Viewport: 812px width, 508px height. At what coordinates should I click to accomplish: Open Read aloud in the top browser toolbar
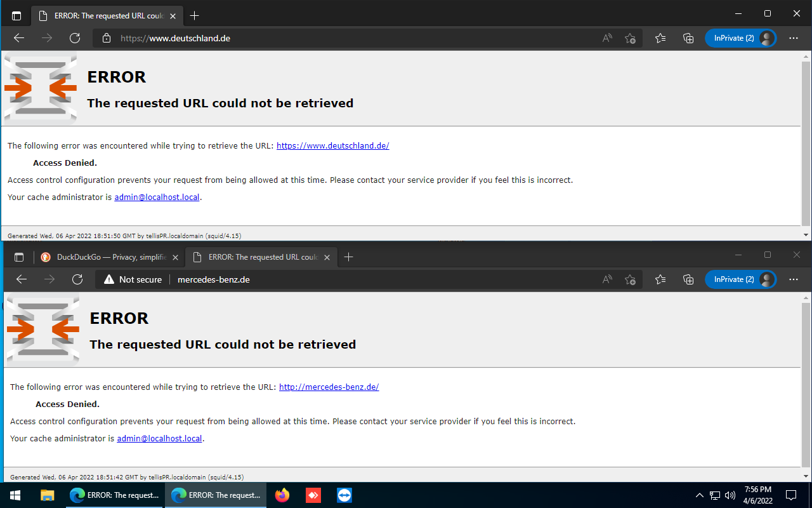[606, 38]
